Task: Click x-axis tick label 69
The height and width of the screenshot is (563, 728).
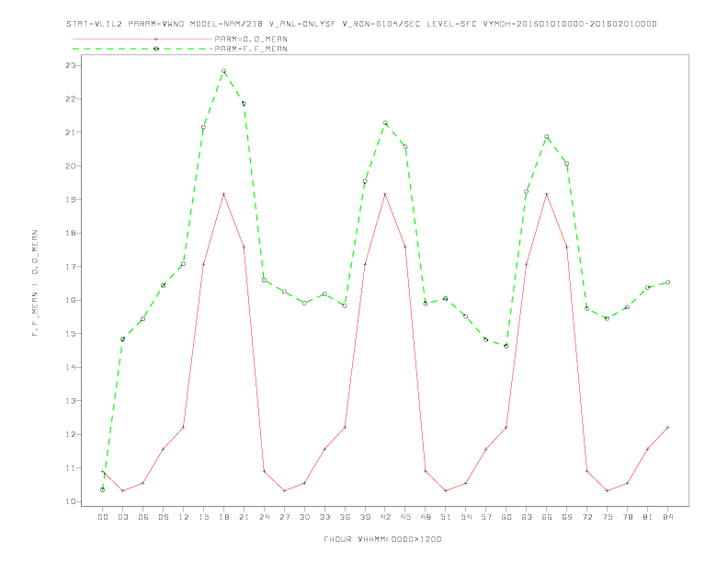Action: (x=567, y=517)
